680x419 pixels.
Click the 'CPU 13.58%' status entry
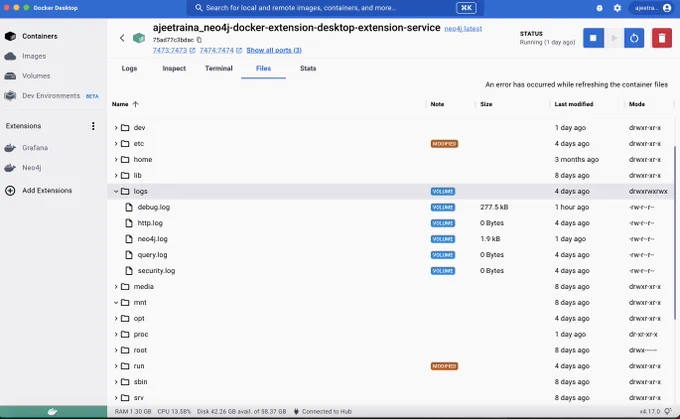tap(174, 411)
